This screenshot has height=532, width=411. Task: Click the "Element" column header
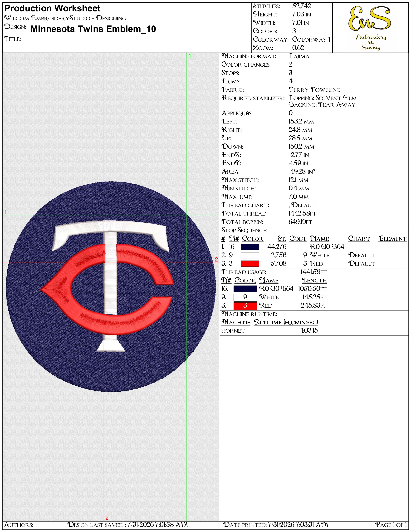pos(392,238)
